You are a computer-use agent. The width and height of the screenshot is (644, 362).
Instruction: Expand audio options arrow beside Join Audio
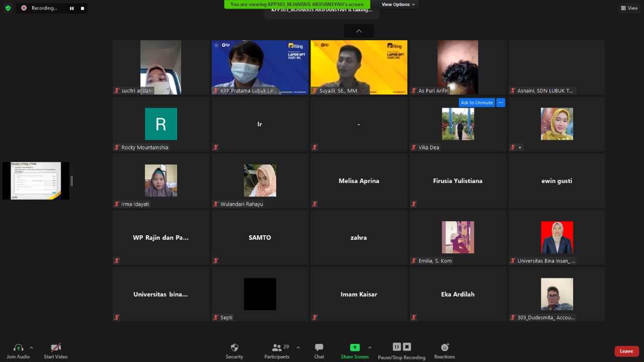(x=31, y=347)
